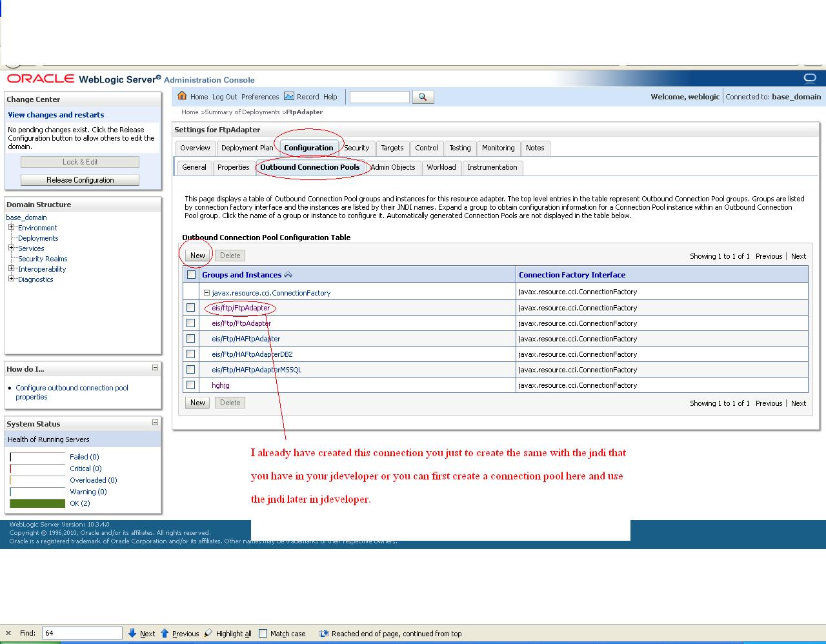Click the green OK health status bar
This screenshot has height=644, width=826.
37,503
